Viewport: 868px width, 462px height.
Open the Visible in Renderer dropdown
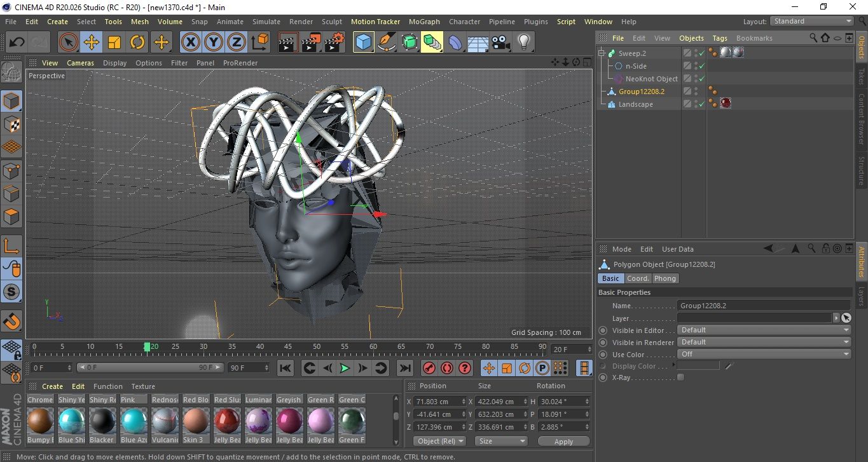(x=764, y=343)
